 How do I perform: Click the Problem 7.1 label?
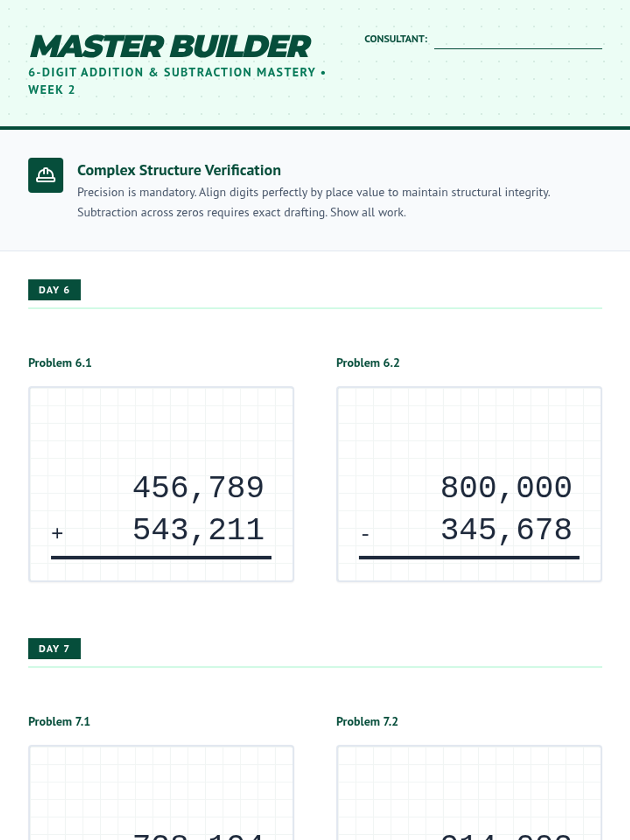[x=59, y=721]
